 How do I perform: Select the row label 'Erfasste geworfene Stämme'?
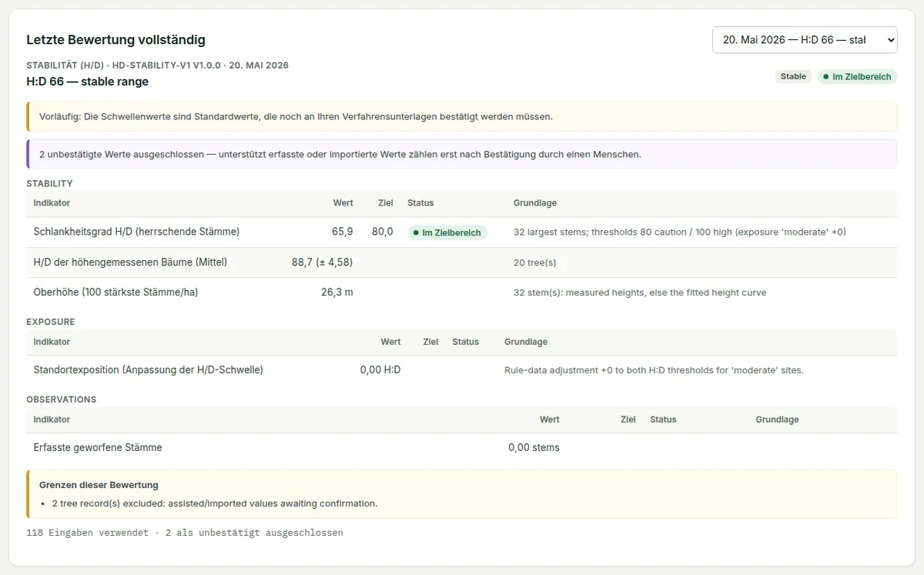98,447
